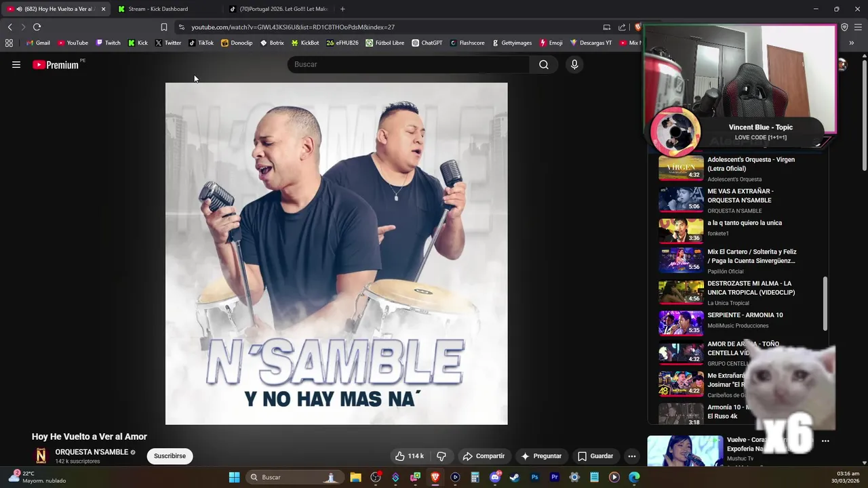The width and height of the screenshot is (868, 488).
Task: Click the share icon in the address bar
Action: (622, 27)
